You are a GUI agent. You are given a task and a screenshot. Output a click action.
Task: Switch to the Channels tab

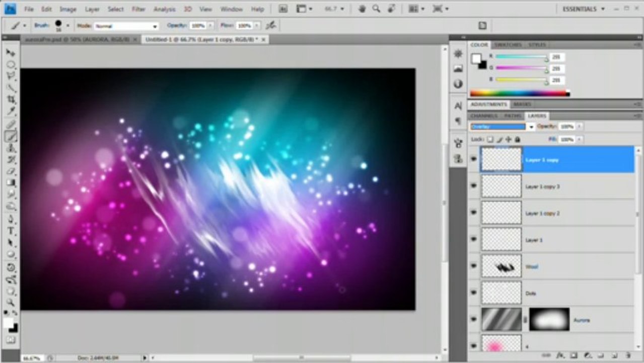pos(484,116)
